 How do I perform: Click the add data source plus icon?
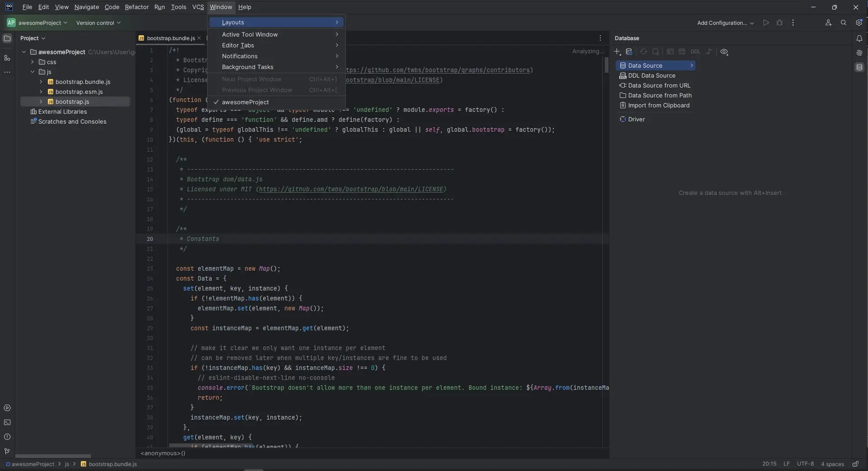tap(617, 52)
